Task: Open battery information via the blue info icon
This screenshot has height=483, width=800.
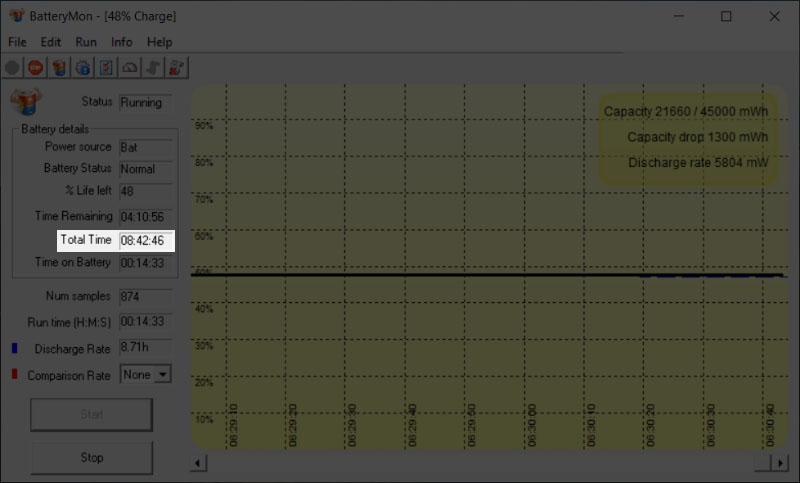Action: tap(83, 68)
